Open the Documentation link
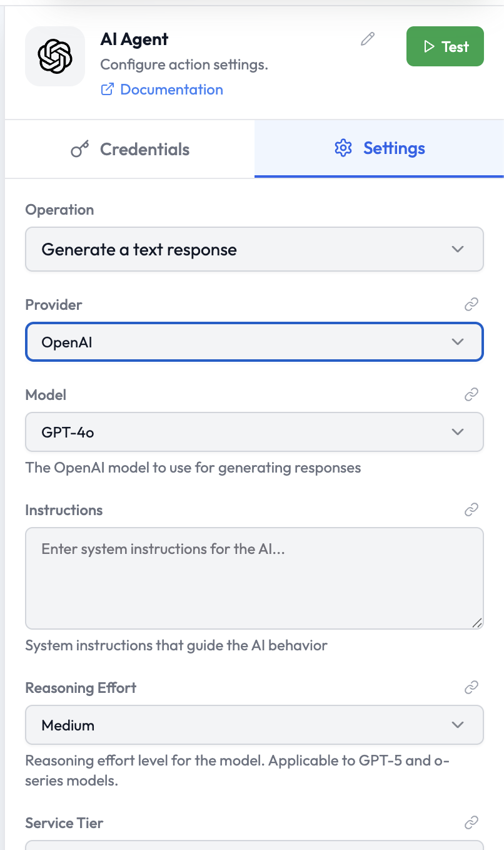The image size is (504, 850). [x=171, y=90]
